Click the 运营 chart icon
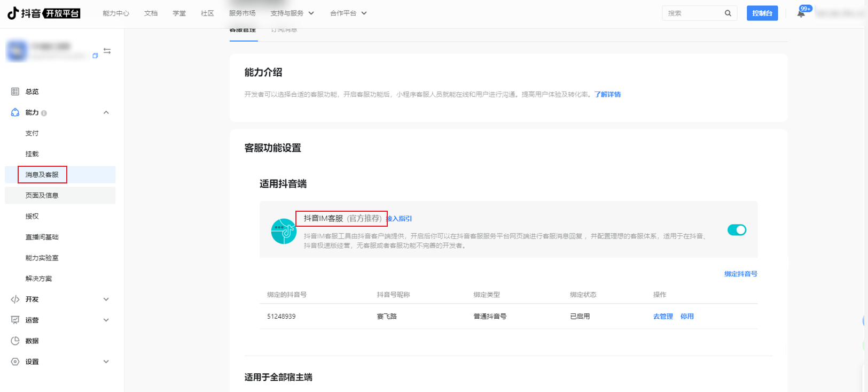The image size is (868, 392). (15, 320)
